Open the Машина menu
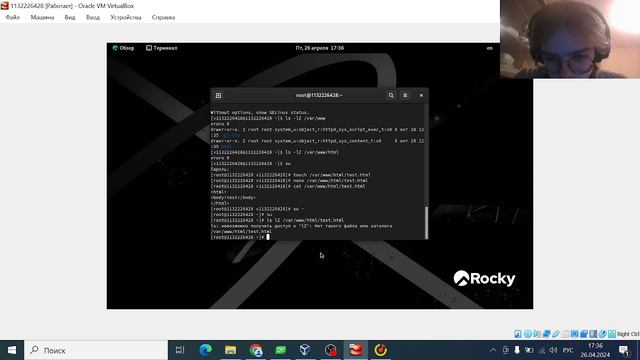 42,18
